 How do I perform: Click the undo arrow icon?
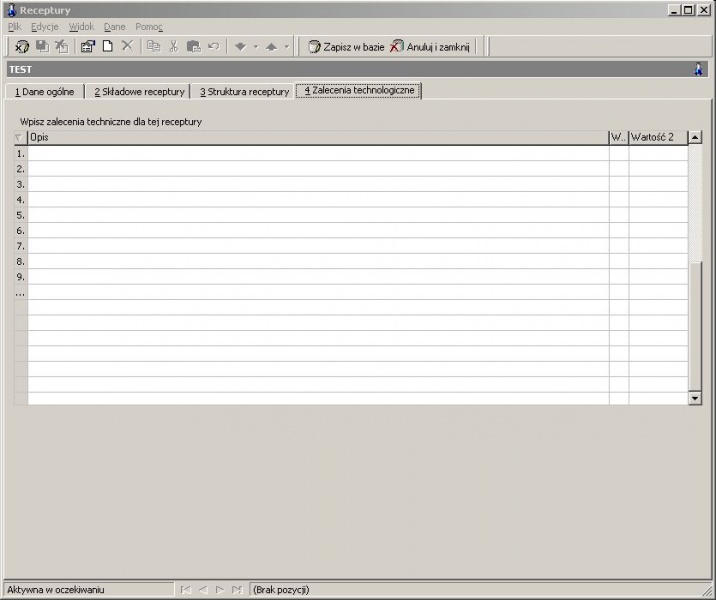tap(214, 46)
